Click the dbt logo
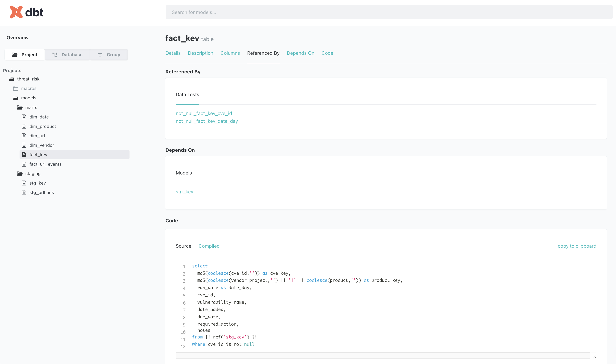This screenshot has width=616, height=364. pyautogui.click(x=26, y=12)
